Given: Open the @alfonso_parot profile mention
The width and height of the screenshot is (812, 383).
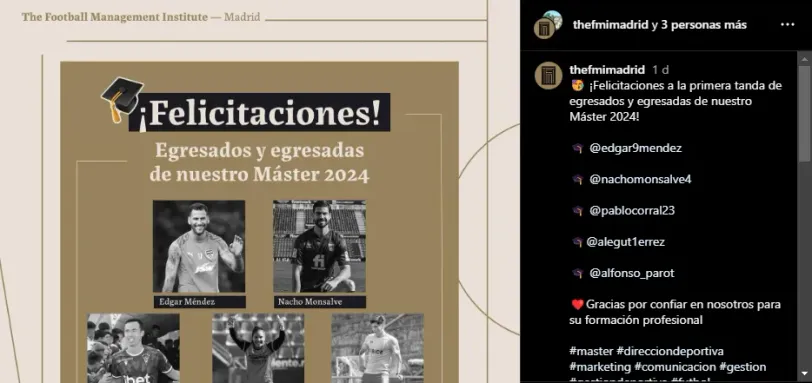Looking at the screenshot, I should tap(632, 273).
